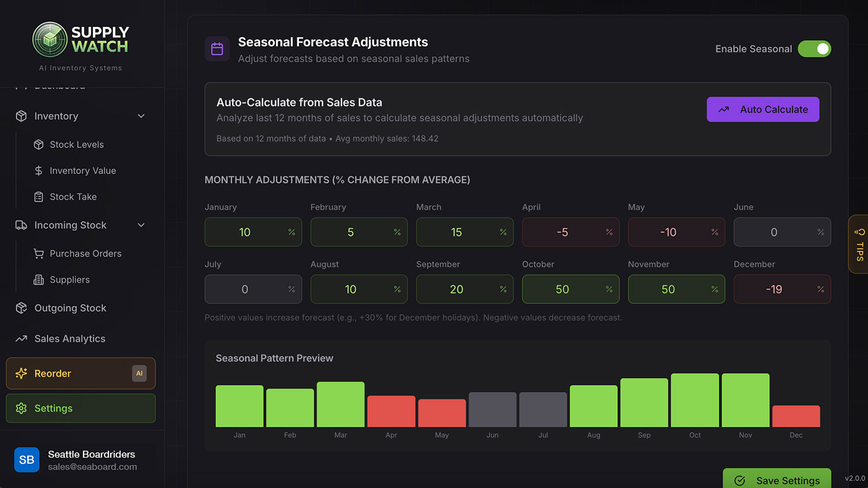Open the Reorder page

pos(81,374)
